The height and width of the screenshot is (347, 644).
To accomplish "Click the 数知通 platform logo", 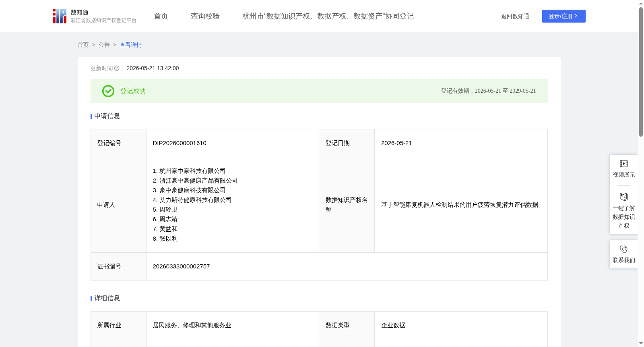I will click(94, 16).
